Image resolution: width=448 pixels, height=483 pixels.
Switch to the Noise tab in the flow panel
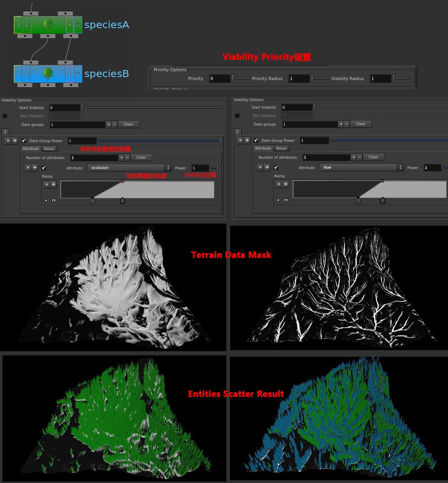pyautogui.click(x=281, y=148)
